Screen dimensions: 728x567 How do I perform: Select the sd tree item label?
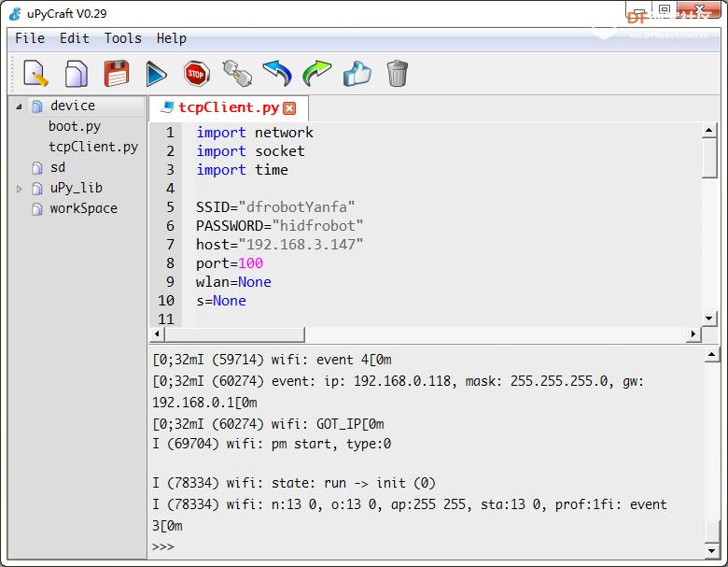[58, 167]
